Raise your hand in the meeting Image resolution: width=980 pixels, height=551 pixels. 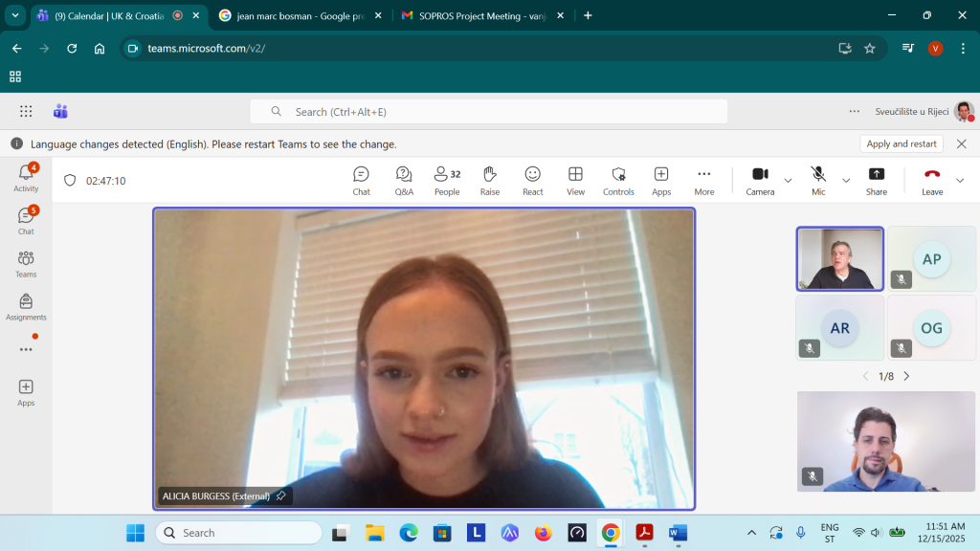coord(490,179)
